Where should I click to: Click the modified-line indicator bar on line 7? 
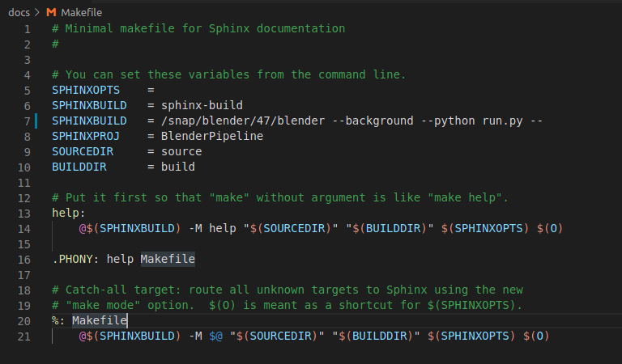(36, 121)
